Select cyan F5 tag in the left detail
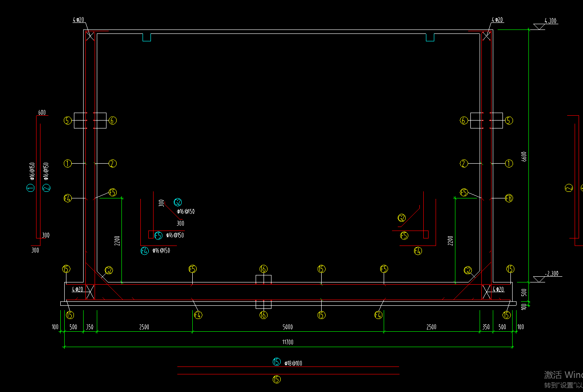Viewport: 583px width, 392px height. (158, 235)
